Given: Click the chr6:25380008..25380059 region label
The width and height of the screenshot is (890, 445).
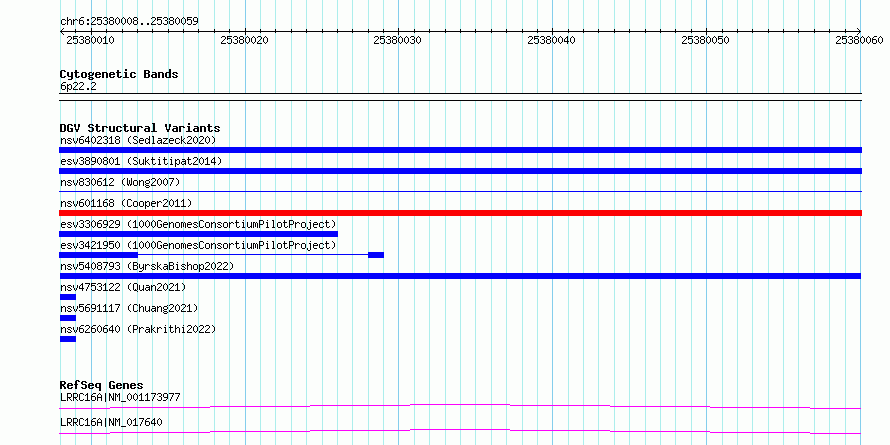Looking at the screenshot, I should 129,22.
